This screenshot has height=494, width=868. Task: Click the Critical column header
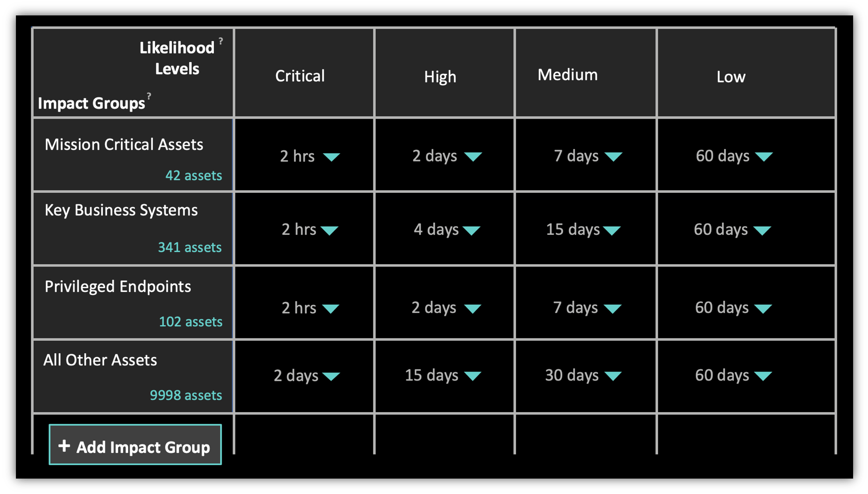[x=300, y=76]
